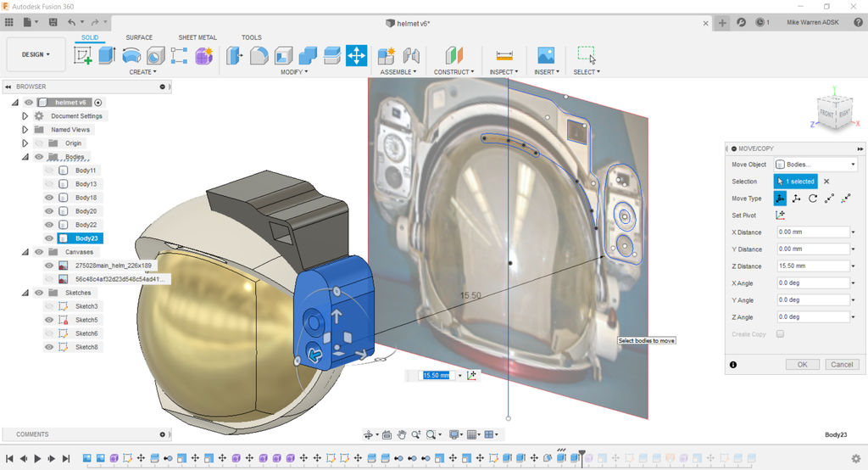
Task: Click the Select tool icon
Action: coord(587,55)
